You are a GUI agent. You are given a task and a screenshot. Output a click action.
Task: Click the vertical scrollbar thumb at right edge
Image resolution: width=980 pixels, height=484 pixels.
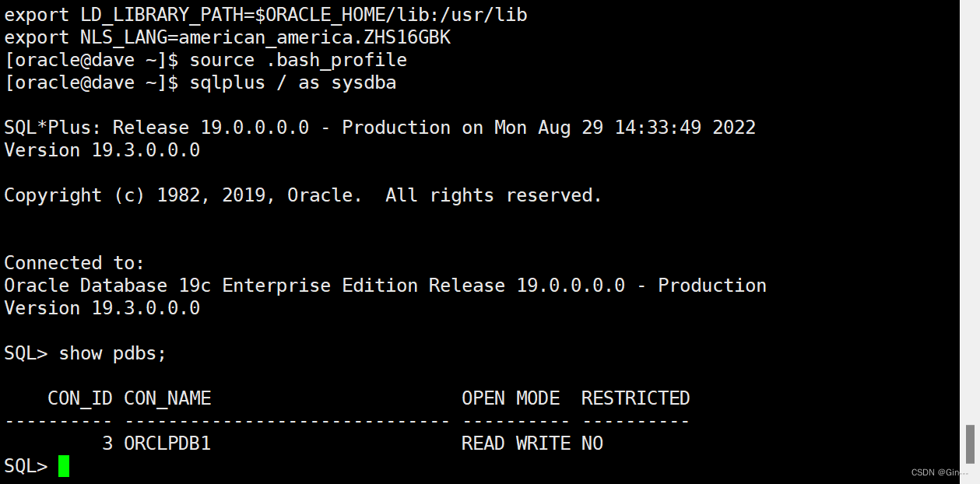click(x=970, y=444)
